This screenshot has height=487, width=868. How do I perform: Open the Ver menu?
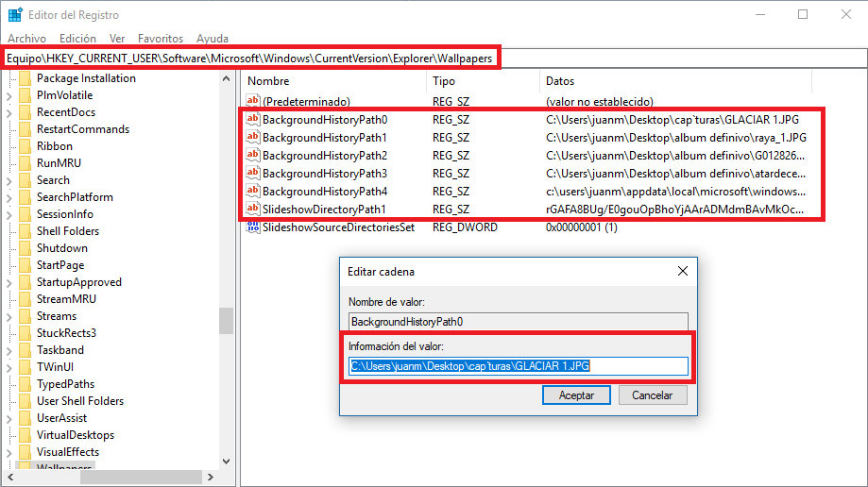click(x=117, y=38)
